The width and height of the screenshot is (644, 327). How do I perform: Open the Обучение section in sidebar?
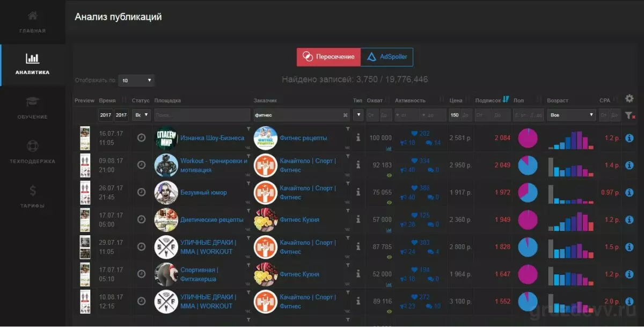(32, 108)
